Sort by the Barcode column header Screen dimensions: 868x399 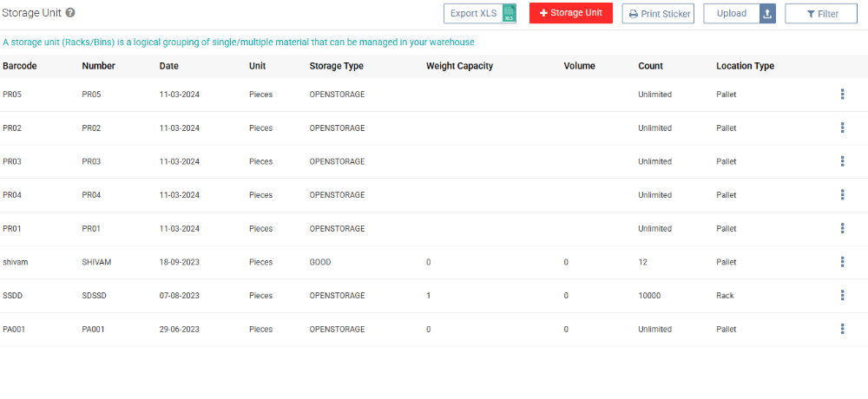(20, 66)
